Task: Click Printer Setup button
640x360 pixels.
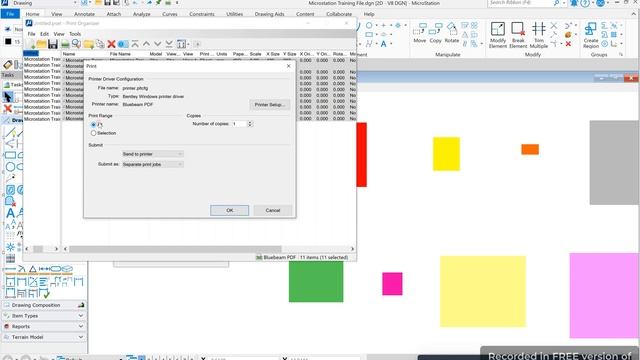Action: (x=269, y=104)
